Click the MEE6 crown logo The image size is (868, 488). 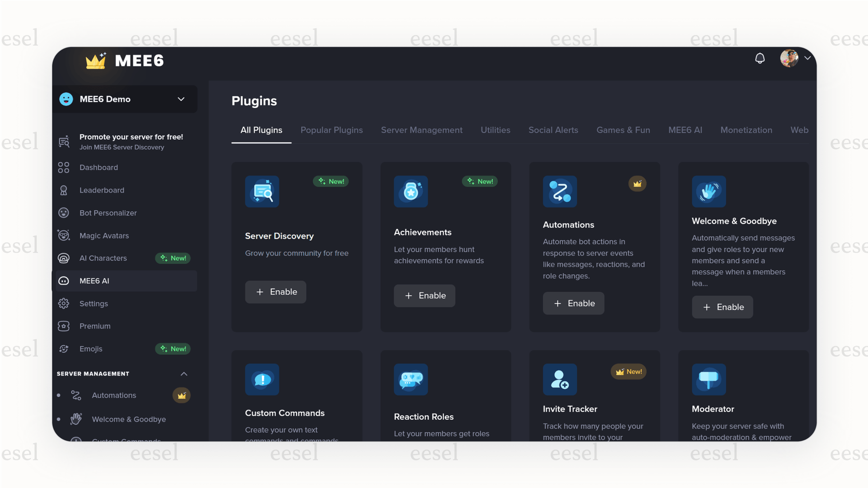point(95,60)
